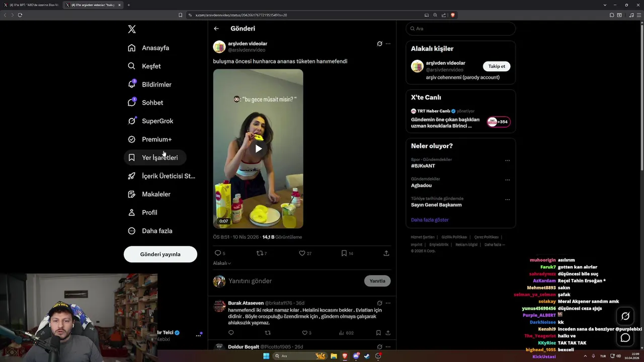The width and height of the screenshot is (644, 362).
Task: Play the video in the post
Action: pos(258,149)
